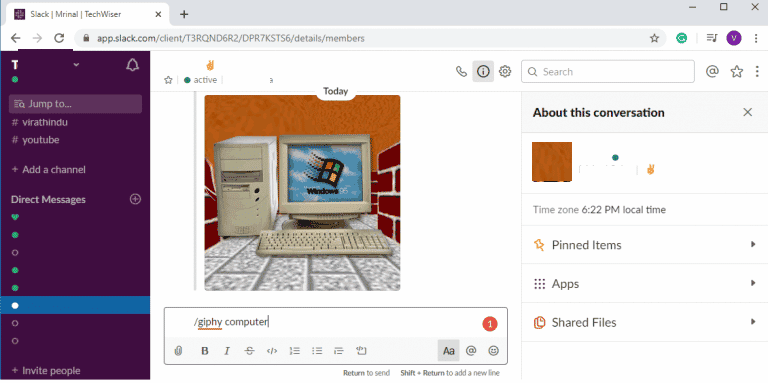Close the Slack browser tab

coord(158,14)
